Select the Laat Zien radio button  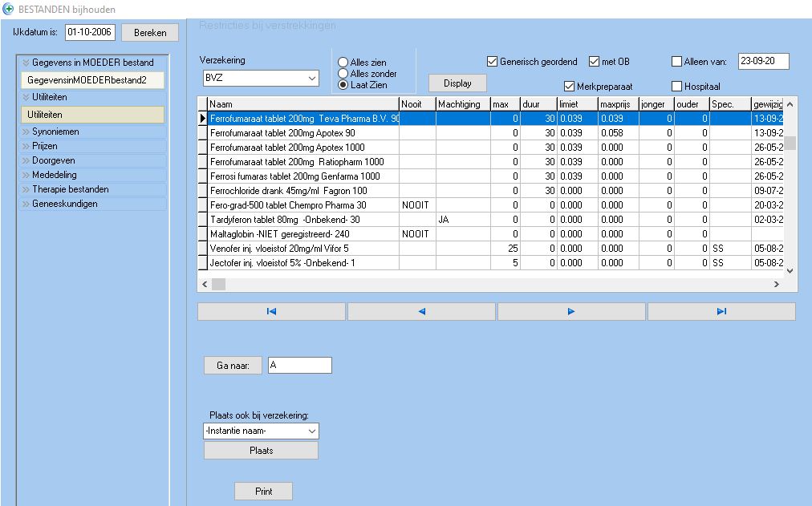point(343,85)
